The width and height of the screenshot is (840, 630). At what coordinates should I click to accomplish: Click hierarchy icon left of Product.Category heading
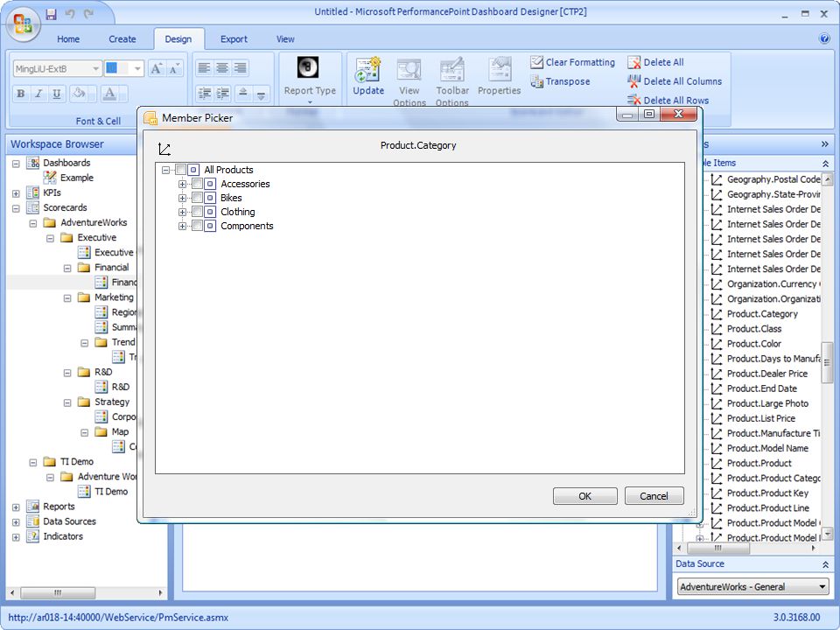(164, 149)
